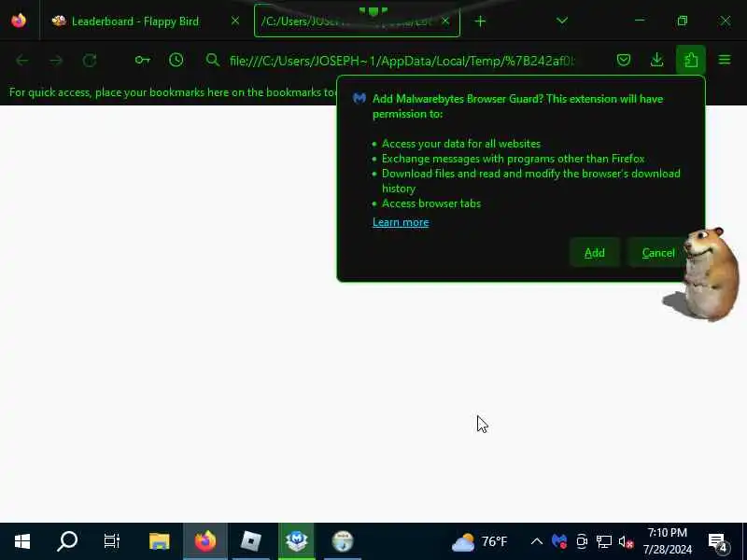Launch File Explorer from the taskbar

point(159,541)
